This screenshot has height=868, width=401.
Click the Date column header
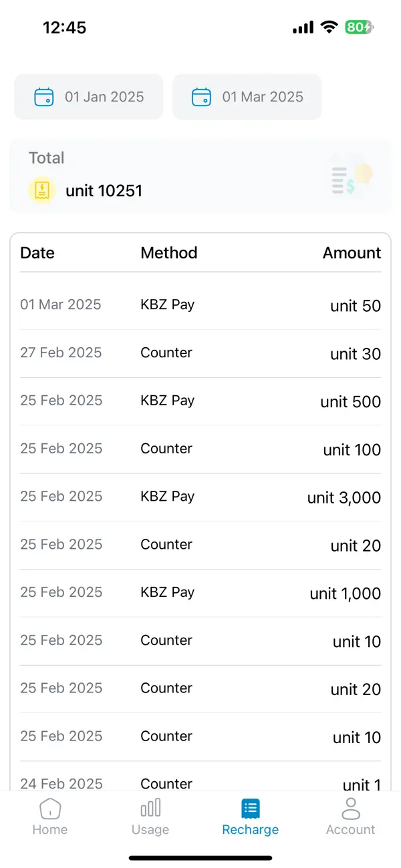pos(37,253)
